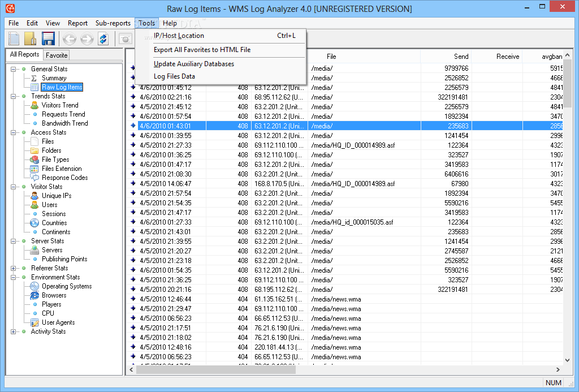Viewport: 579px width, 392px height.
Task: Sort by the Send column header
Action: [x=446, y=57]
